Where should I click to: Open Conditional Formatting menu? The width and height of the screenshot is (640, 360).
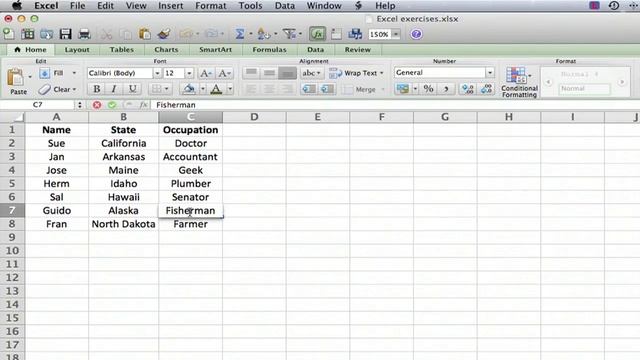[x=519, y=82]
